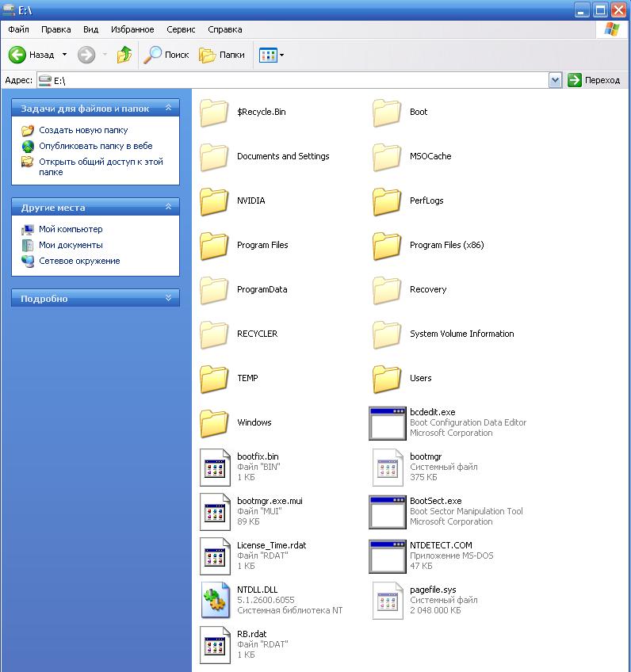Open the Сервис menu

coord(181,29)
